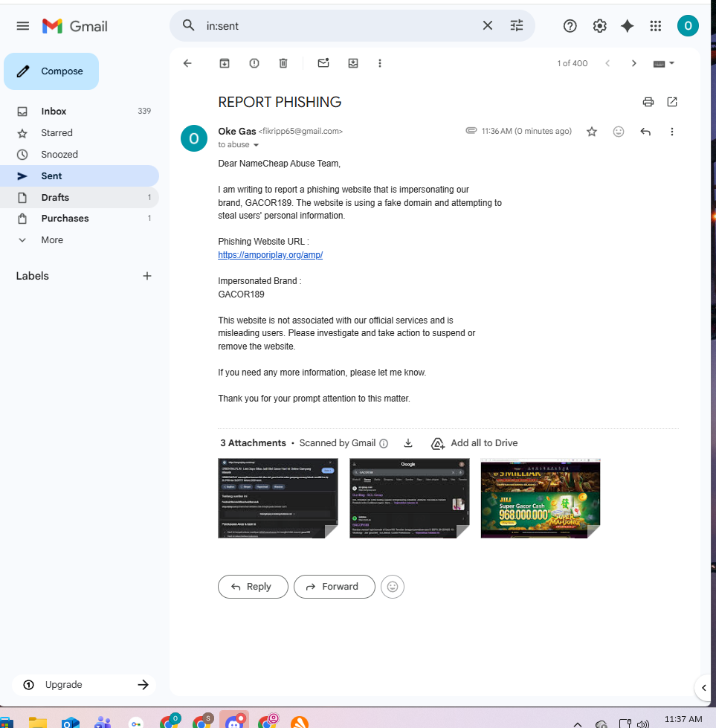Open the Google search attachment thumbnail
Screen dimensions: 716x728
click(x=410, y=498)
